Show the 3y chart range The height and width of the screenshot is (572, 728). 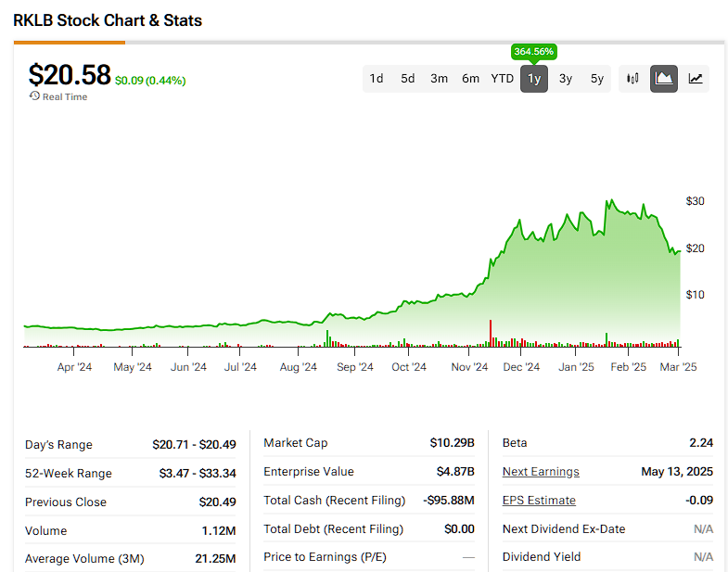[x=566, y=79]
